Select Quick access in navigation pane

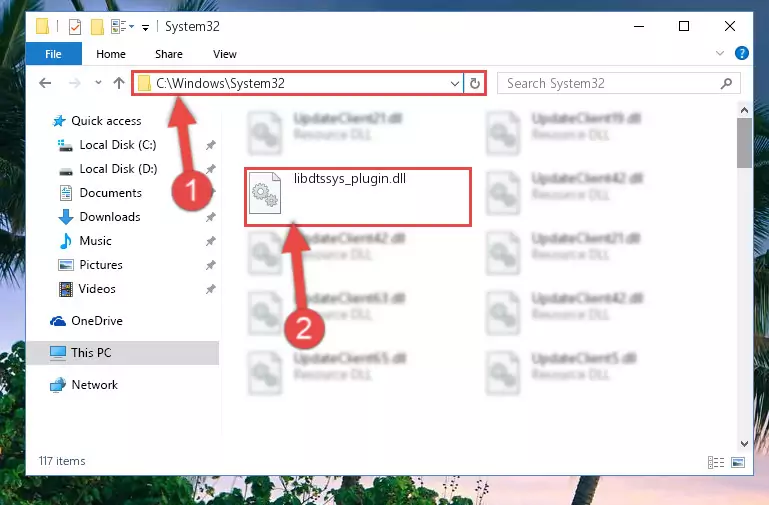pyautogui.click(x=106, y=121)
